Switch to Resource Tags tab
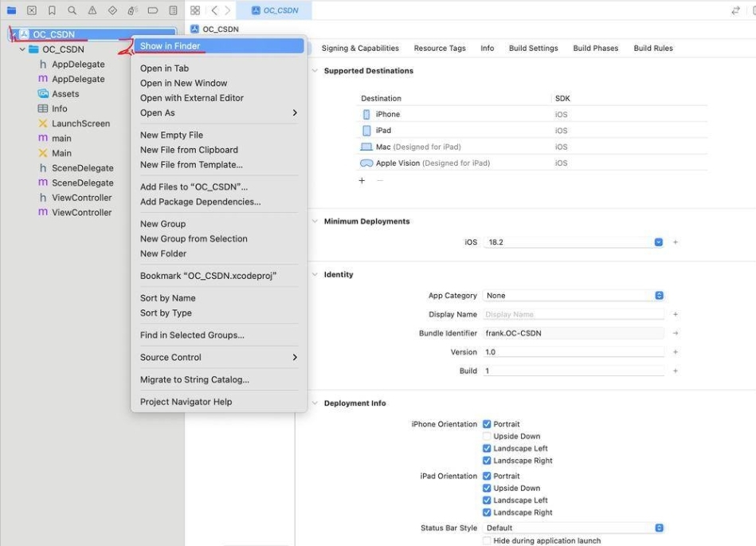Screen dimensions: 756x546 click(440, 49)
